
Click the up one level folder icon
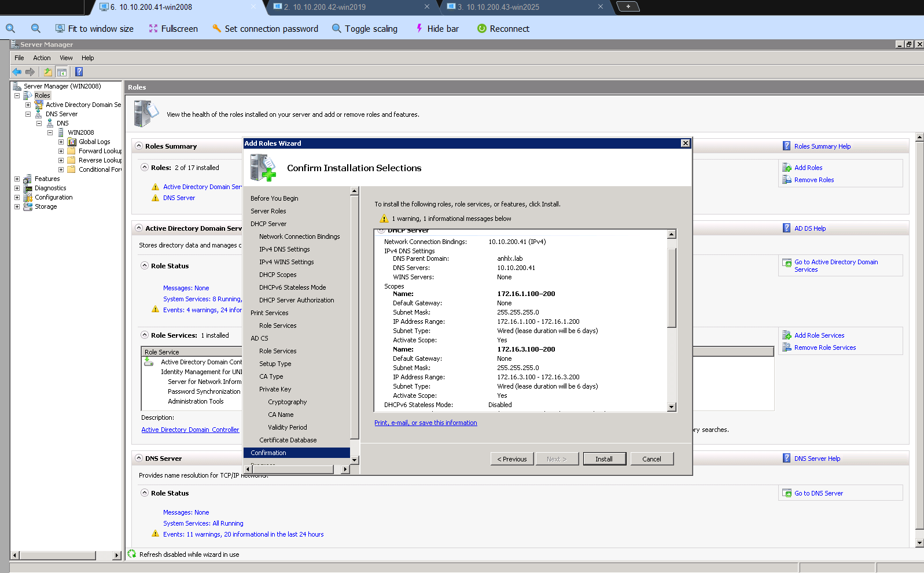click(47, 72)
